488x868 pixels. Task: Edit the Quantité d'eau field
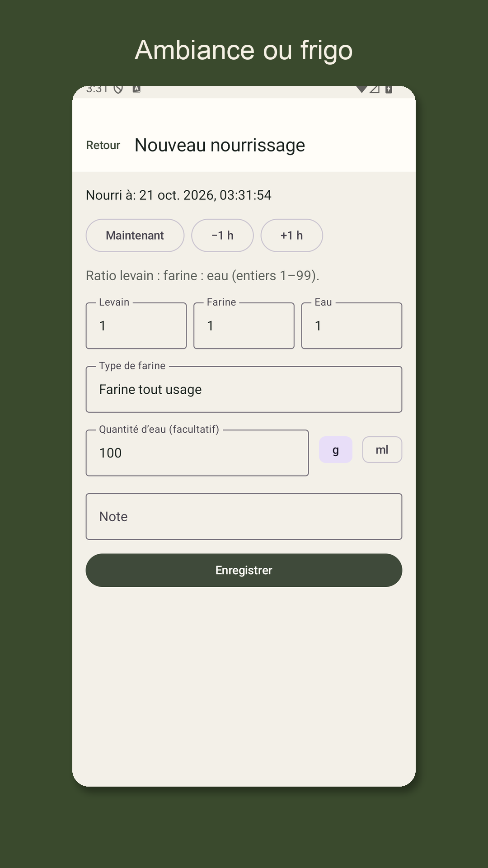click(197, 453)
